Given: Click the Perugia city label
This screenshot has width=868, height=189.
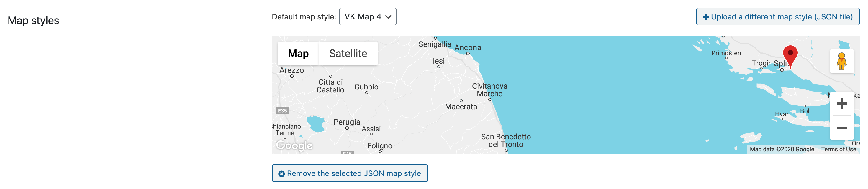Looking at the screenshot, I should (x=346, y=122).
